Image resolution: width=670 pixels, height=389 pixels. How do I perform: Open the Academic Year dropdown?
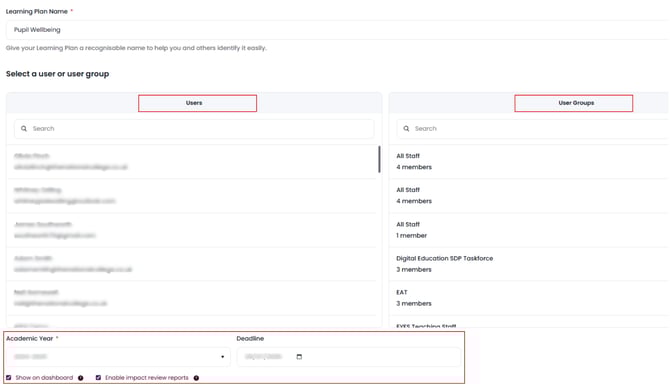pos(118,357)
